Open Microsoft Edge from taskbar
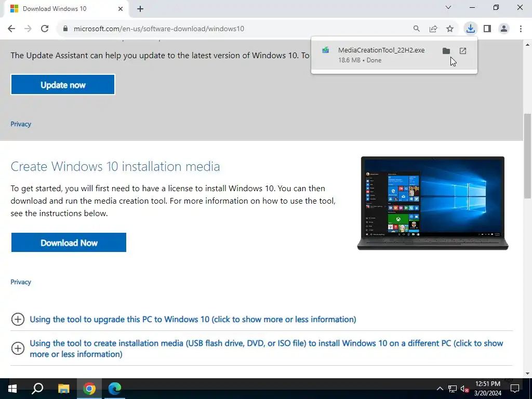The height and width of the screenshot is (399, 532). tap(115, 389)
